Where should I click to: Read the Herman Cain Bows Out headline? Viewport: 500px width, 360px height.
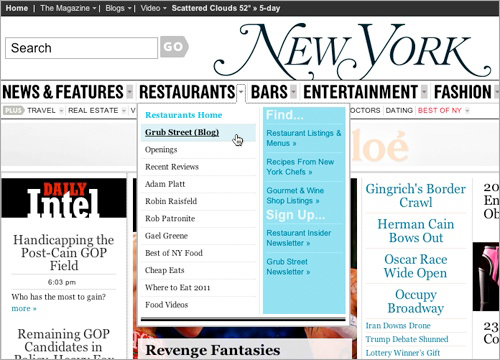click(x=416, y=231)
